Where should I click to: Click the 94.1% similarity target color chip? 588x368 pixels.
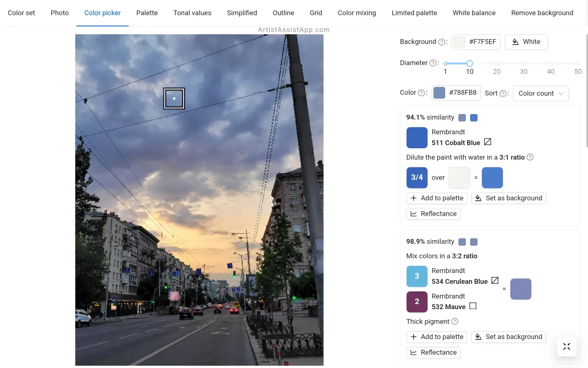click(x=462, y=118)
